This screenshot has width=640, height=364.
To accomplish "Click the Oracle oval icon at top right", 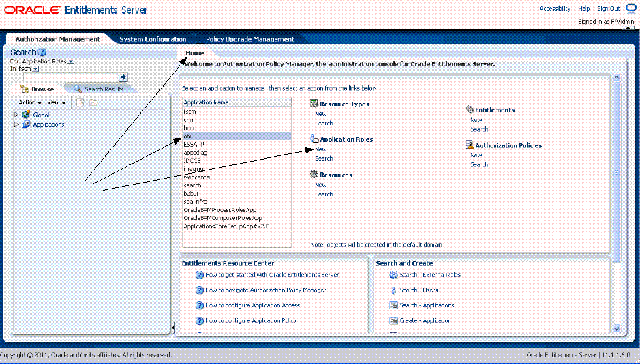I will (631, 9).
